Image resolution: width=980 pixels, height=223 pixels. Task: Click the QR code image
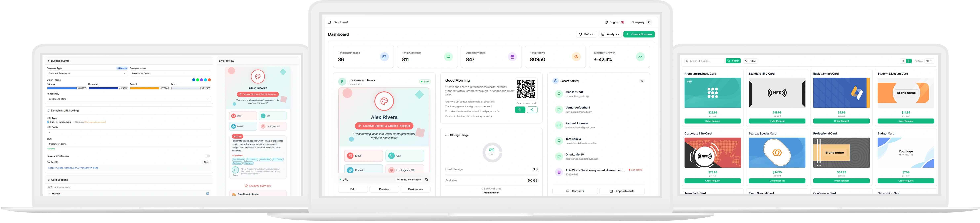coord(526,89)
